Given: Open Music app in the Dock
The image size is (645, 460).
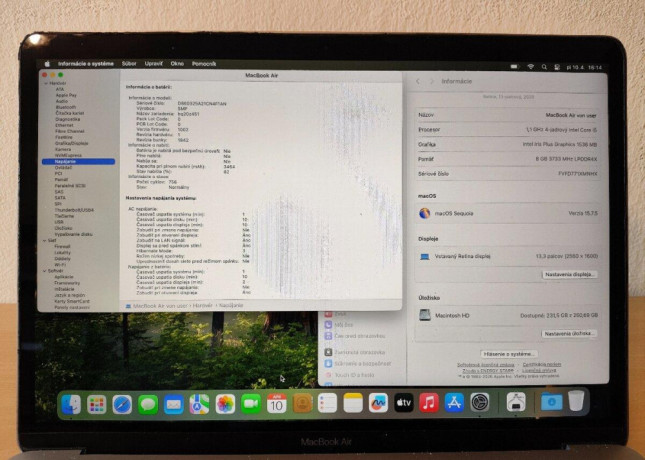Looking at the screenshot, I should [x=429, y=402].
